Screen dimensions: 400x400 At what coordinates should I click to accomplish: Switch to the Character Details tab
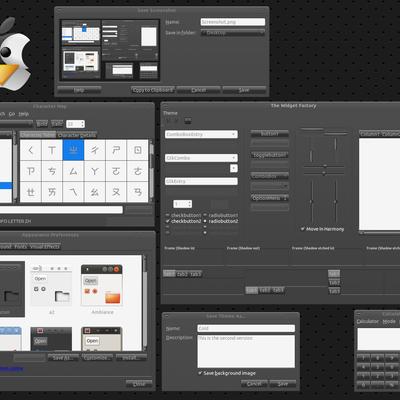click(x=77, y=135)
